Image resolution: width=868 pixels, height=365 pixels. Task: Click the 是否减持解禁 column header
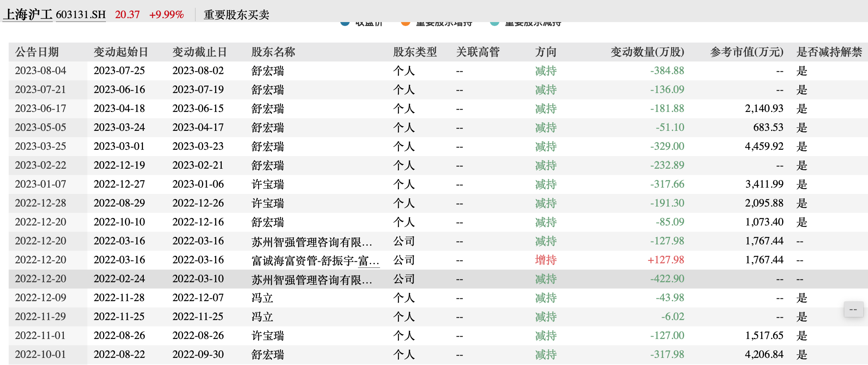(829, 52)
